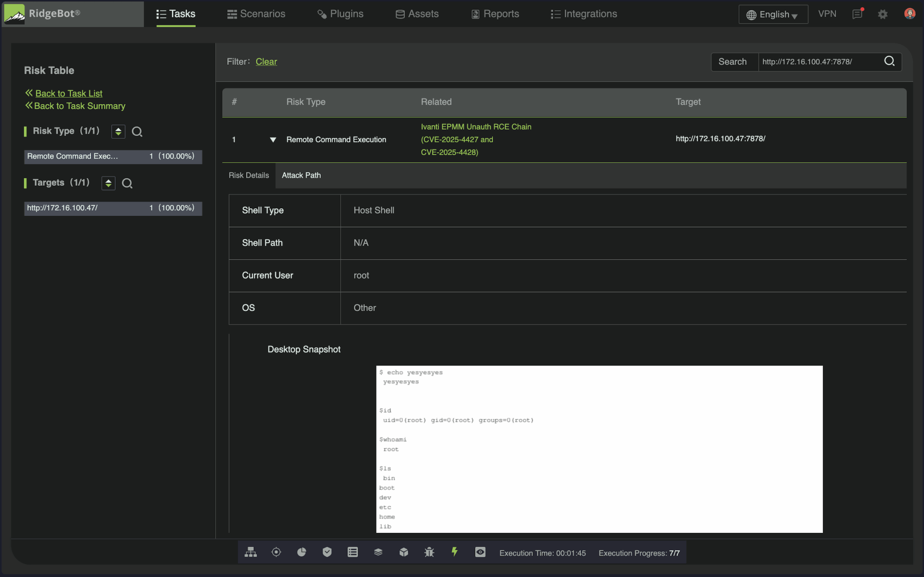Open the Risk Type search magnifier
The height and width of the screenshot is (577, 924).
coord(137,132)
